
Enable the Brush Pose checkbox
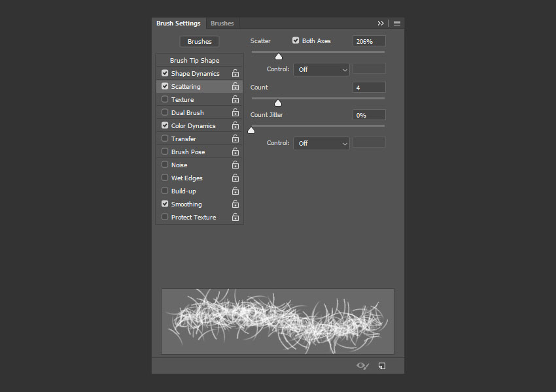tap(165, 151)
